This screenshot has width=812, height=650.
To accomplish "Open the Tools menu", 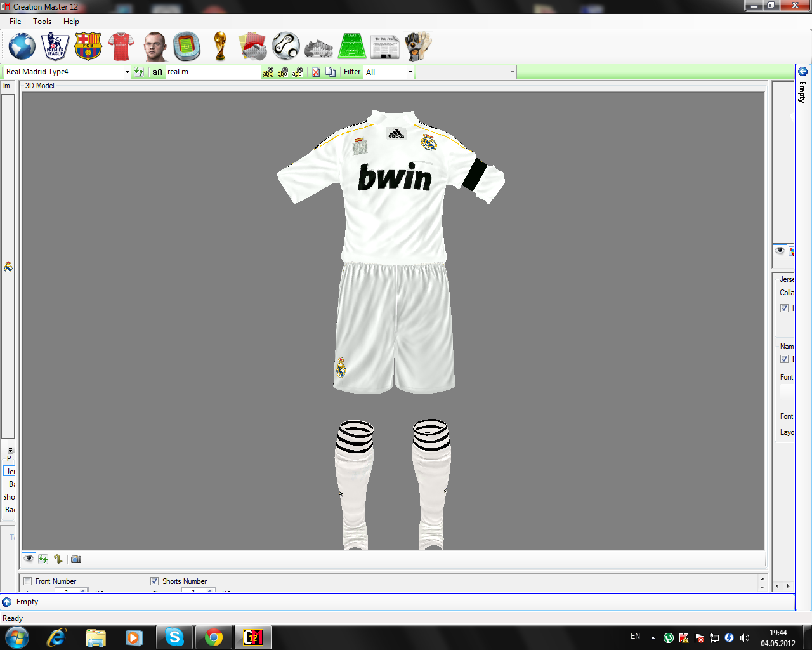I will click(43, 22).
